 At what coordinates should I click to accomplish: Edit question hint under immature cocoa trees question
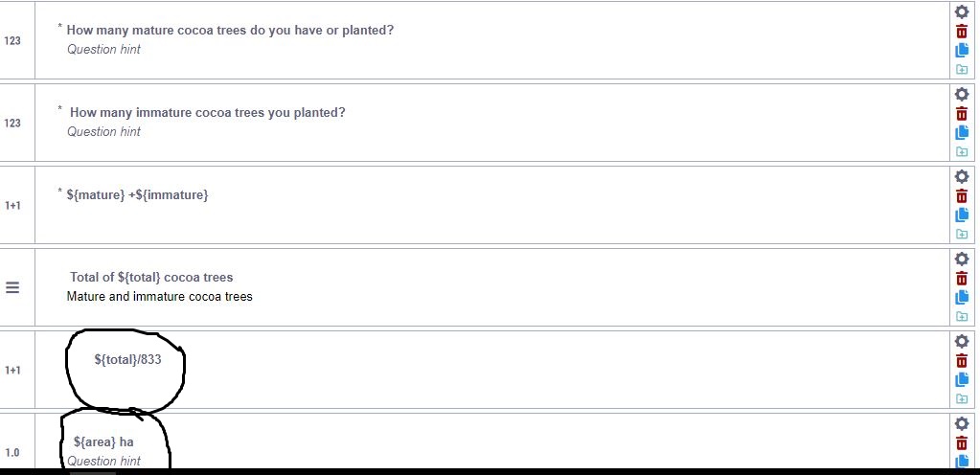tap(103, 132)
